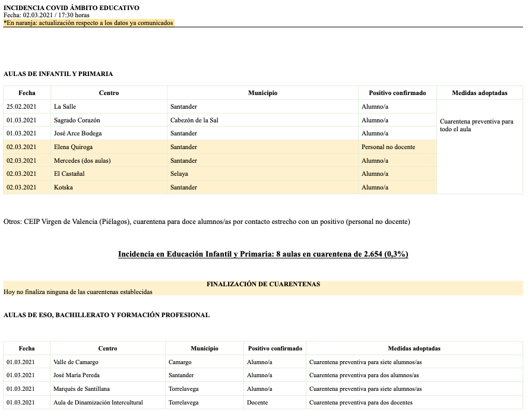Viewport: 532px width, 414px height.
Task: Click the underlined Incidencia en Educación Infantil summary
Action: (x=263, y=254)
